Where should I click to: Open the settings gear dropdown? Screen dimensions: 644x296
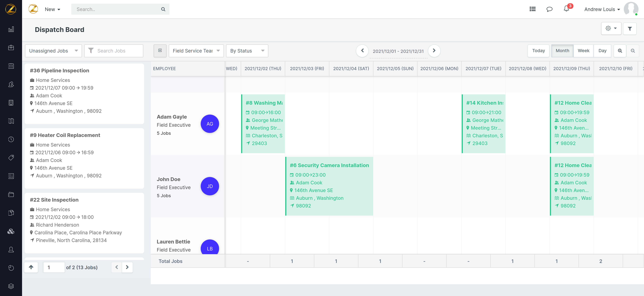[611, 29]
